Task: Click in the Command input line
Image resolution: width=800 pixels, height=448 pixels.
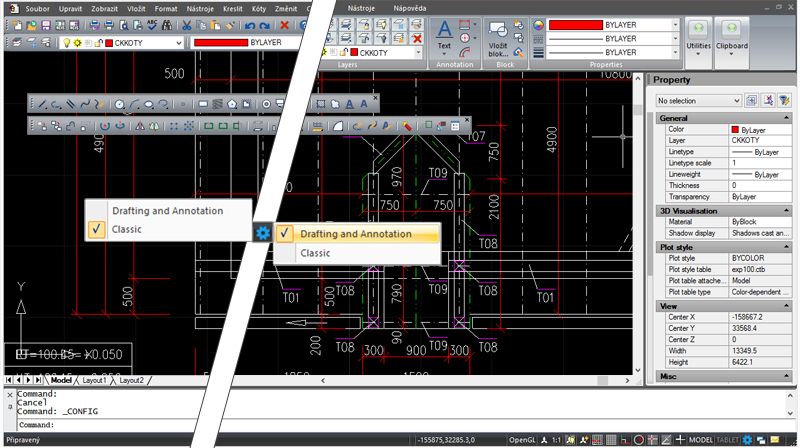Action: tap(403, 425)
